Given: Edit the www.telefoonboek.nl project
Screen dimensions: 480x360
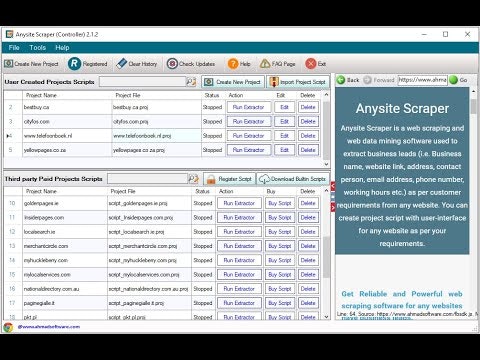Looking at the screenshot, I should [284, 136].
